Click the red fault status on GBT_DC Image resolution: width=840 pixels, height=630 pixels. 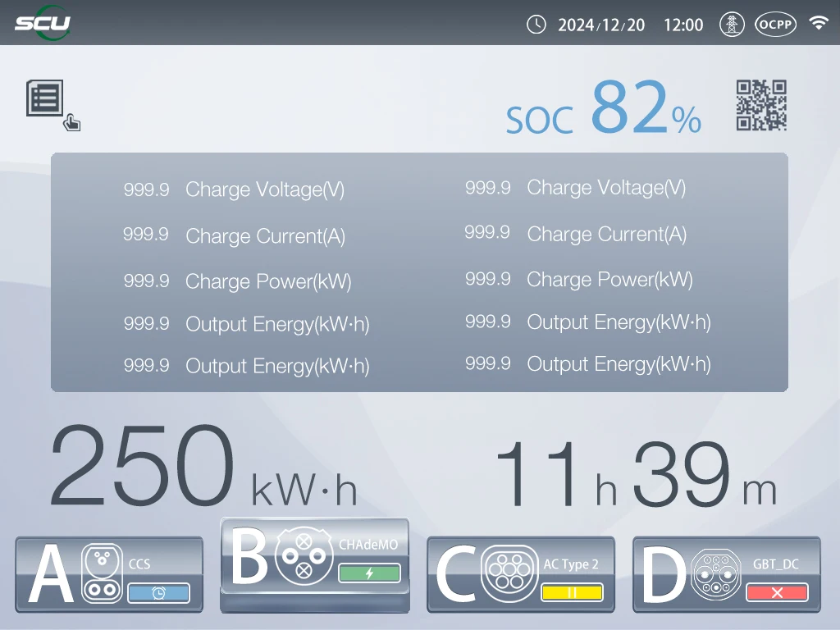[x=777, y=592]
